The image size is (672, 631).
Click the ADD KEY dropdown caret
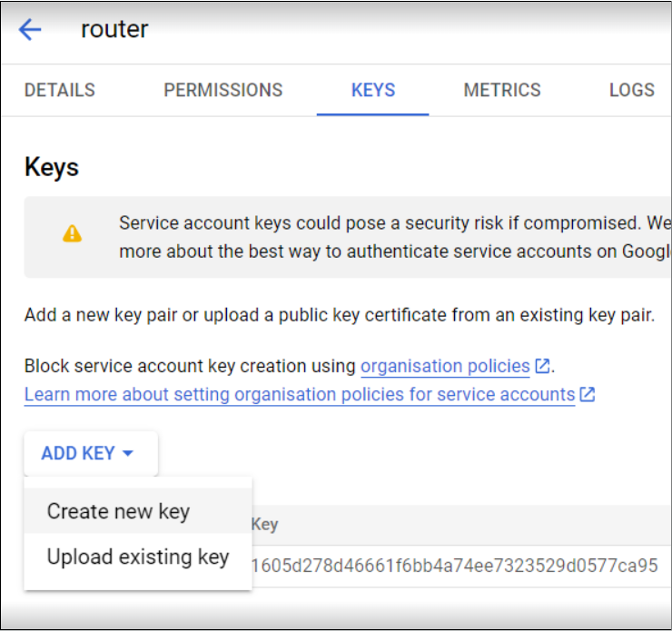pyautogui.click(x=128, y=453)
